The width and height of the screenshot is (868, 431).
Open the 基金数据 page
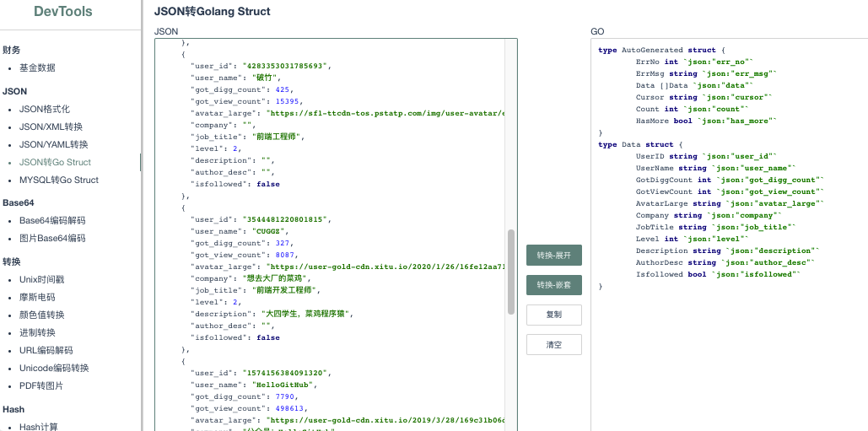coord(37,68)
